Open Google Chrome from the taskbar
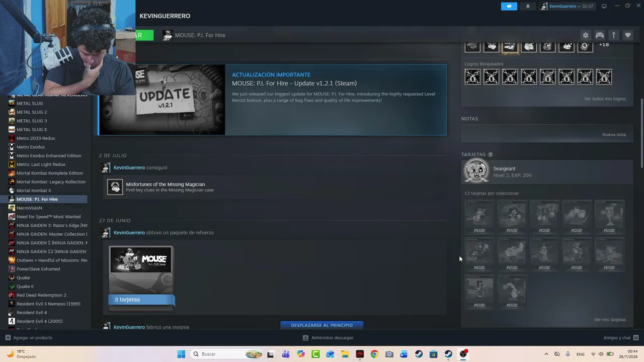Viewport: 644px width, 362px height. click(x=374, y=354)
